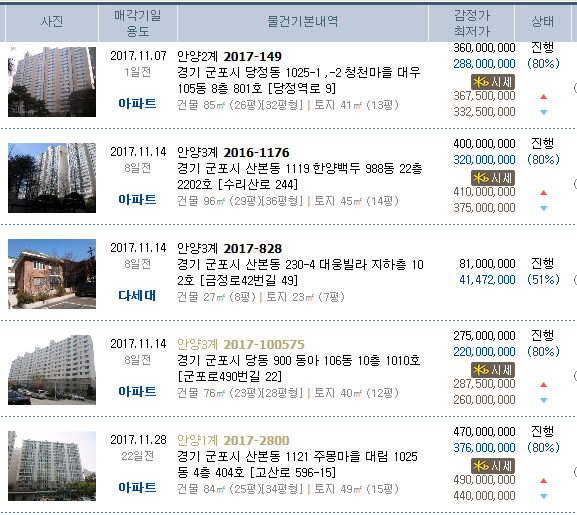This screenshot has width=577, height=515.
Task: Open case number 2016-1176 link
Action: 256,152
